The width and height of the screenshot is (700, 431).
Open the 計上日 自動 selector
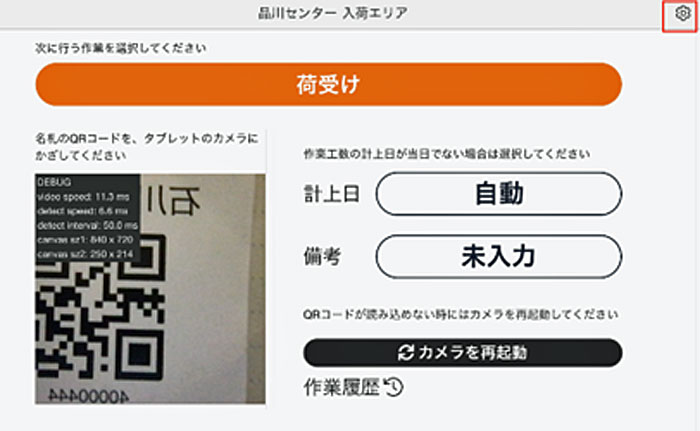click(x=499, y=194)
